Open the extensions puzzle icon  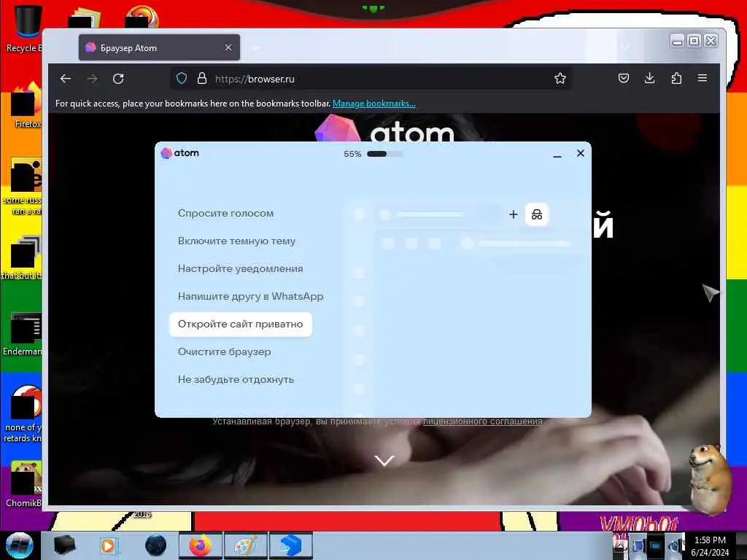point(676,78)
